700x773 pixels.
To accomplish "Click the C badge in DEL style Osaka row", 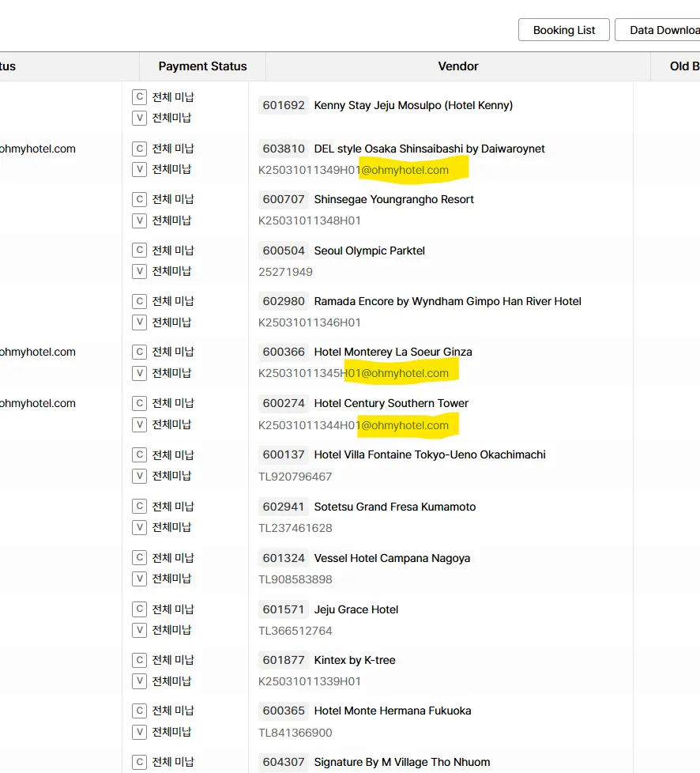I will tap(140, 149).
